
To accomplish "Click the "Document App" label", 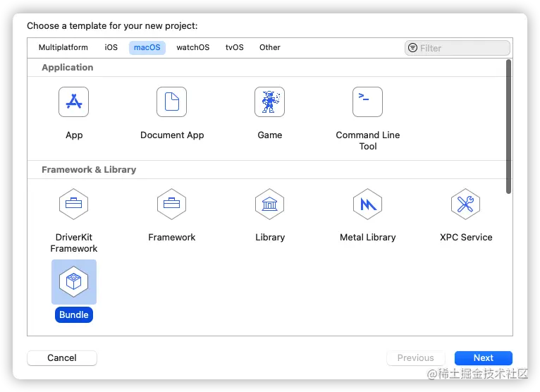I will click(x=172, y=135).
